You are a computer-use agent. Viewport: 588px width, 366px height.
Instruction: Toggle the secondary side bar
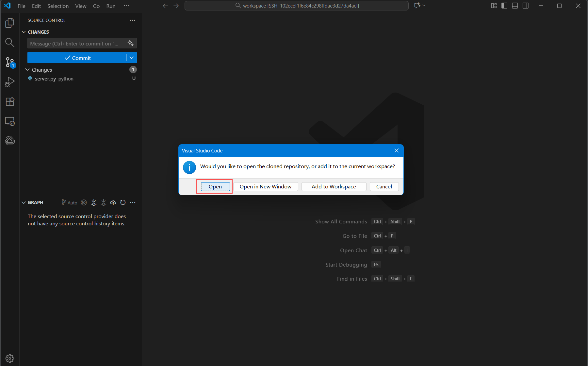pos(526,6)
